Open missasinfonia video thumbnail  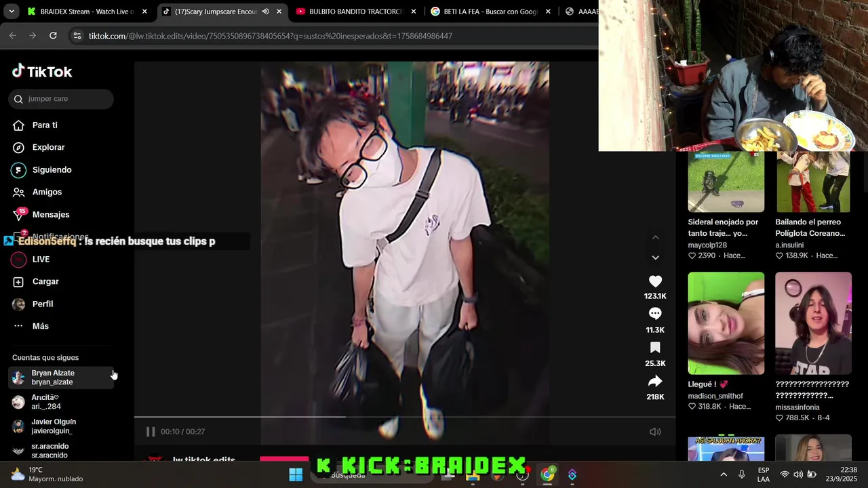pos(813,323)
